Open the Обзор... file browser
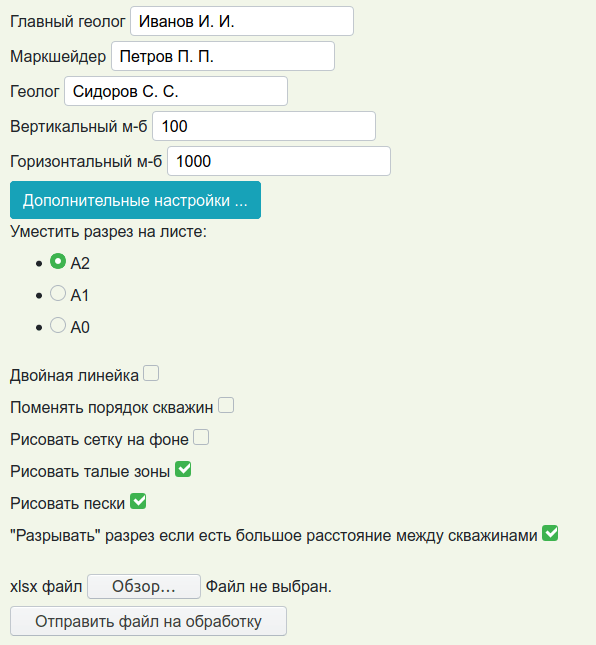Screen dimensions: 596x645 (x=144, y=587)
